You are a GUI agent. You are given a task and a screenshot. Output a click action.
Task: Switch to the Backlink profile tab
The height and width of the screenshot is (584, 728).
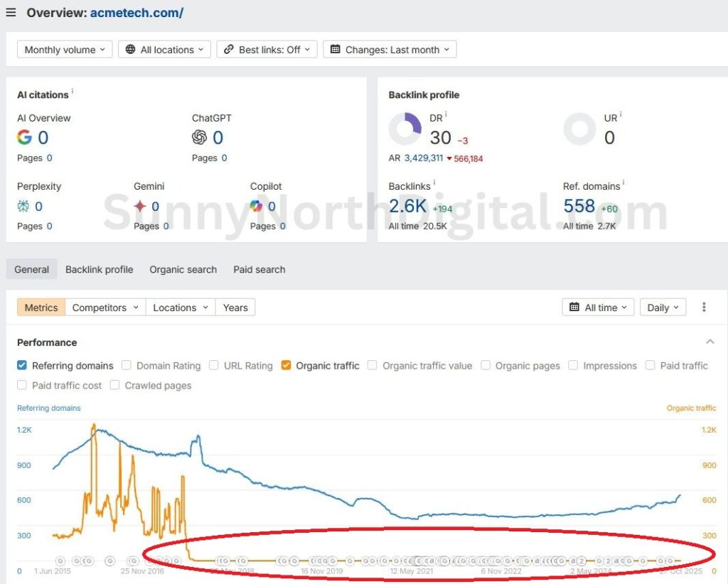99,269
